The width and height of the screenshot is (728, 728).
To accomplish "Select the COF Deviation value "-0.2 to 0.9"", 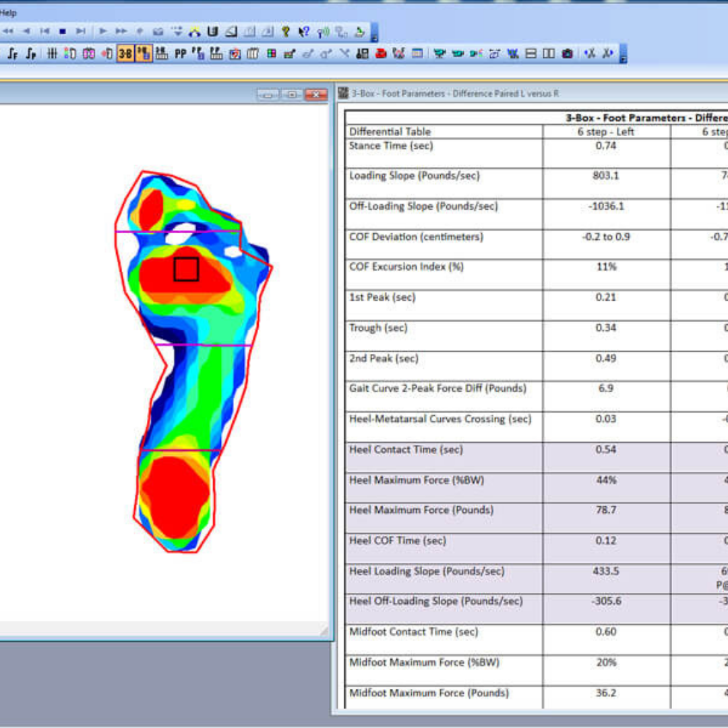I will pos(606,237).
